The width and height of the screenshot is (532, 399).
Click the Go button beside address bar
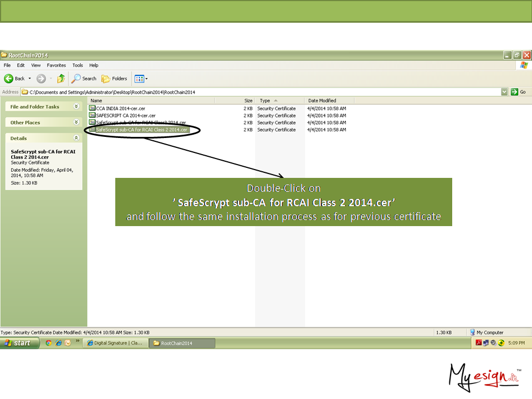click(518, 92)
